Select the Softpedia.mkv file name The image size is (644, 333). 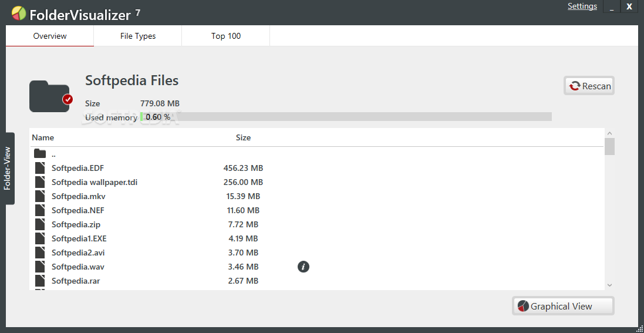coord(79,196)
